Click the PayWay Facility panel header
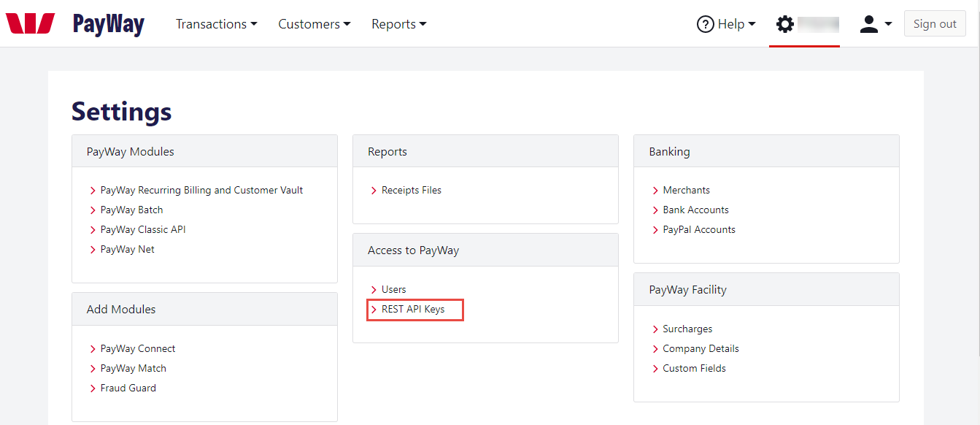 [x=766, y=289]
